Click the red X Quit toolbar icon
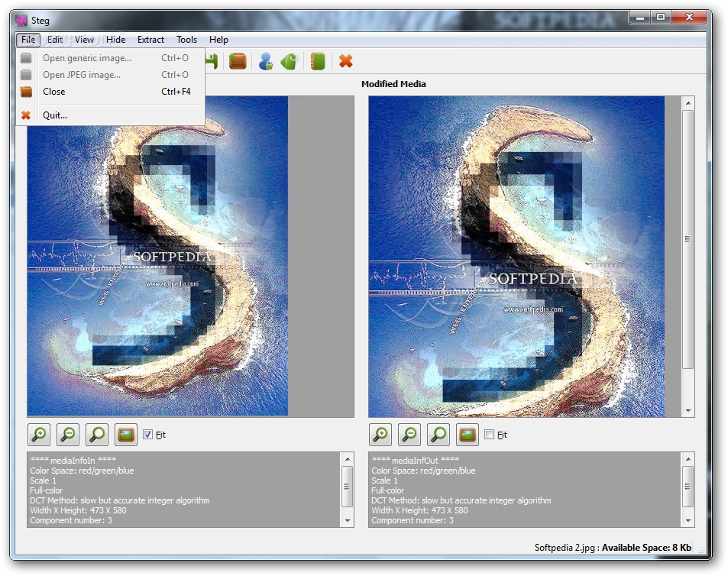 (x=345, y=61)
